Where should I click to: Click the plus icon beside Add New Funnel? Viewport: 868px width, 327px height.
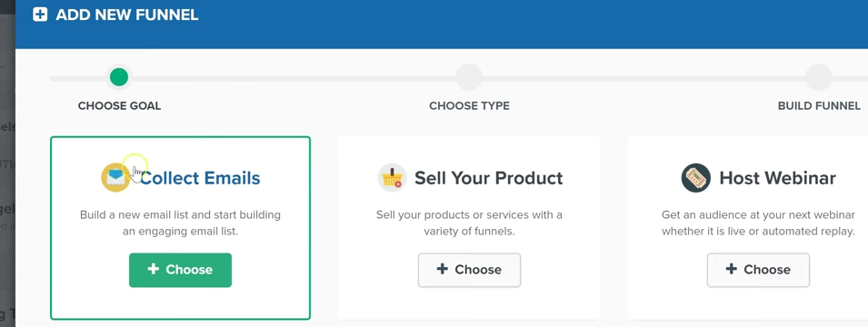tap(40, 15)
